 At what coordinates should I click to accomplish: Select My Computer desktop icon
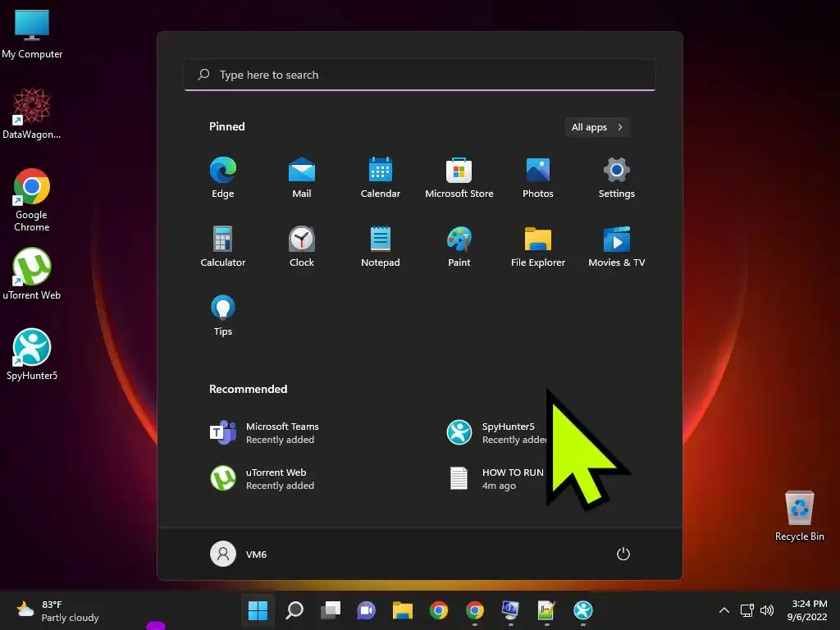[x=32, y=34]
